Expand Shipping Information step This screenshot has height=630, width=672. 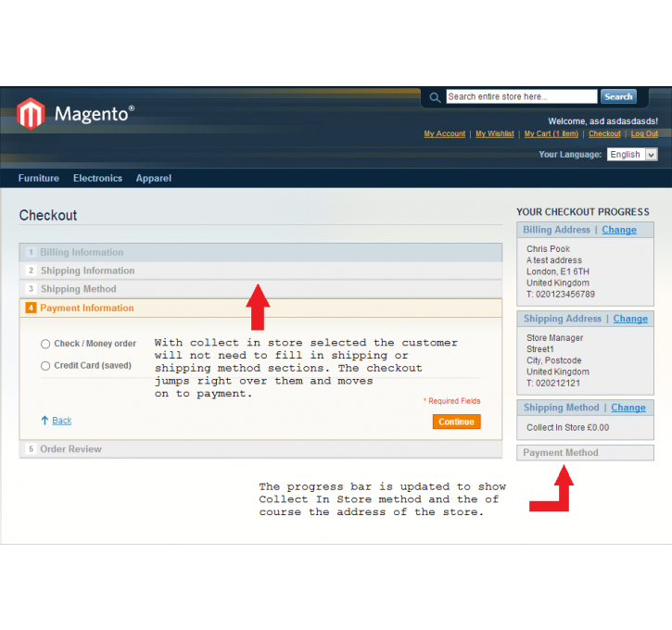pos(260,271)
